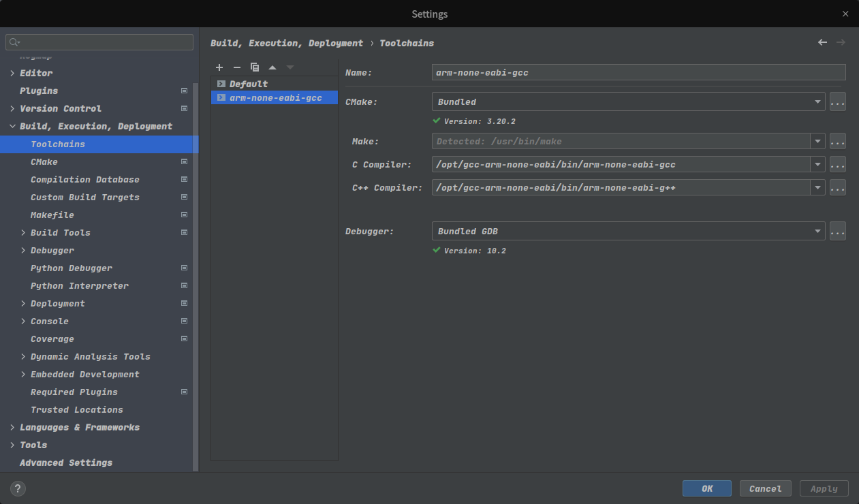Open the help question mark
The height and width of the screenshot is (504, 859).
18,488
